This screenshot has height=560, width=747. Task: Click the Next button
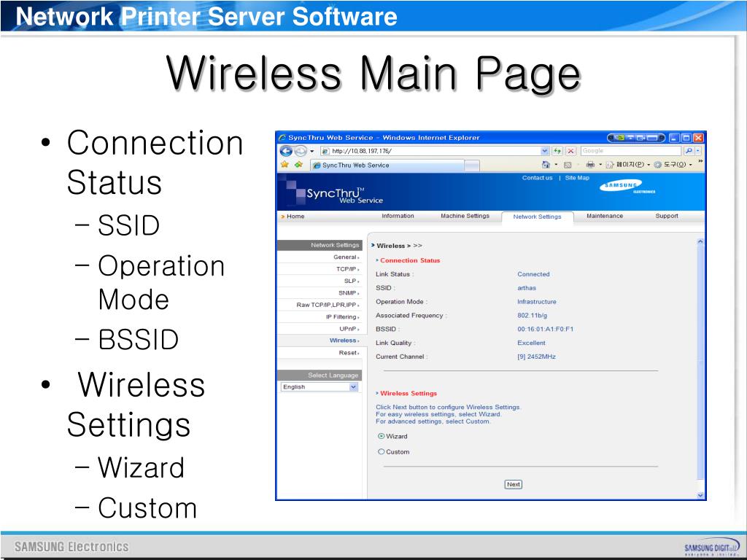[513, 484]
